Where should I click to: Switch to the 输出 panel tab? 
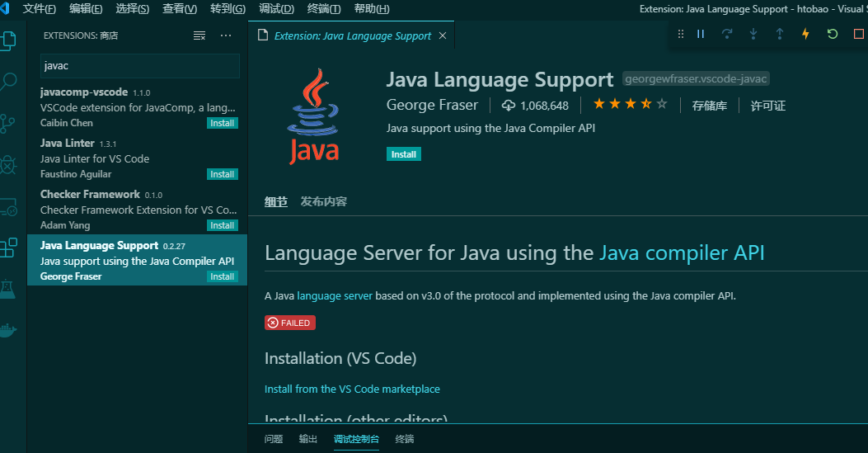308,439
